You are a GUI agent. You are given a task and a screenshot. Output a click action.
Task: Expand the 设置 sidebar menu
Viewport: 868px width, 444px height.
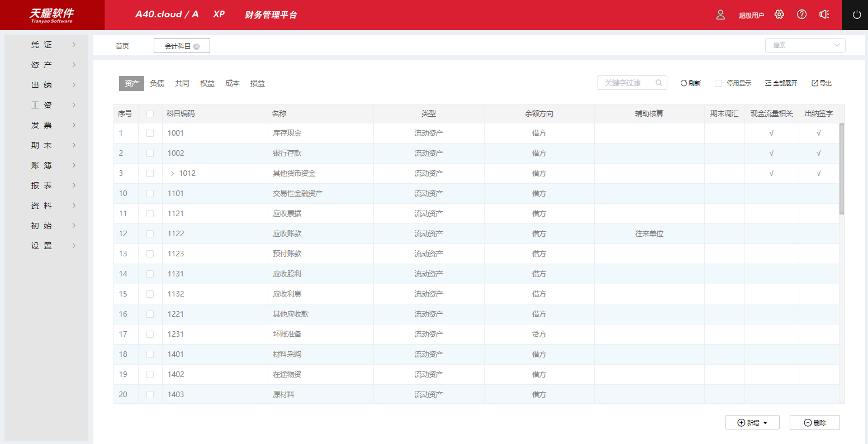click(x=46, y=246)
